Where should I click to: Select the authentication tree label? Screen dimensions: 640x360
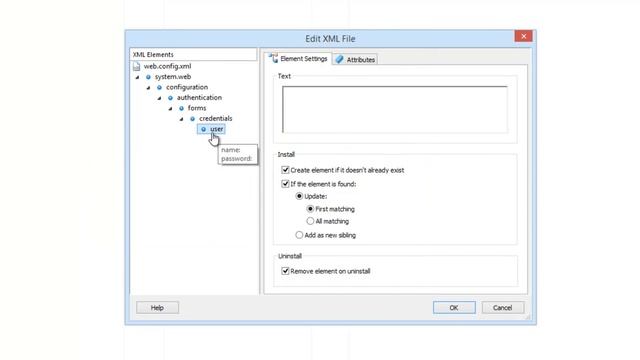(x=199, y=98)
